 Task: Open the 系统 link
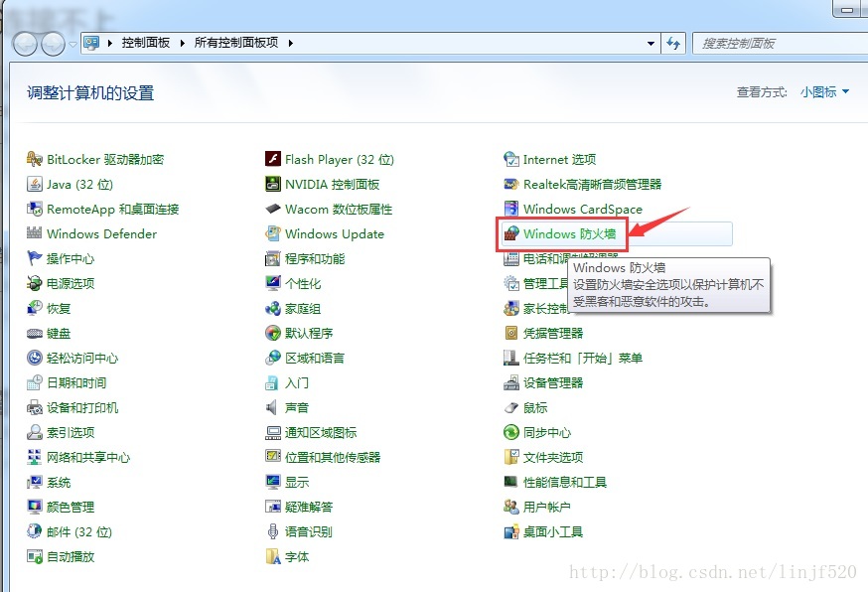pyautogui.click(x=59, y=483)
